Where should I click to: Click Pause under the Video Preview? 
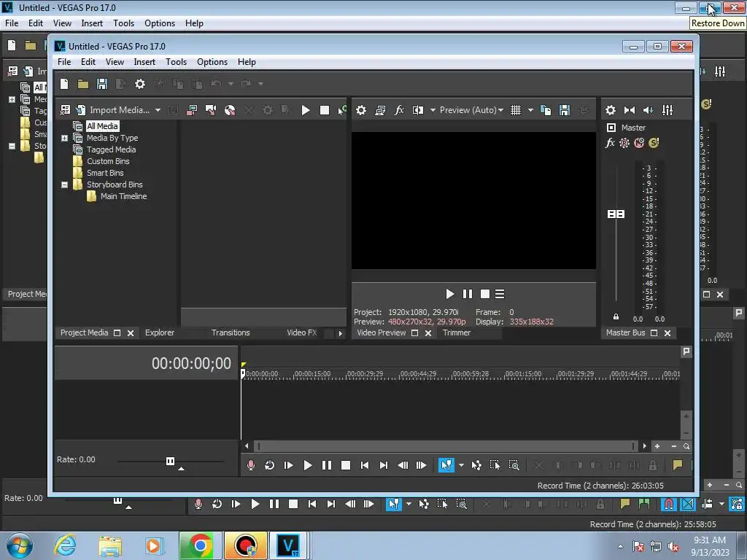468,294
